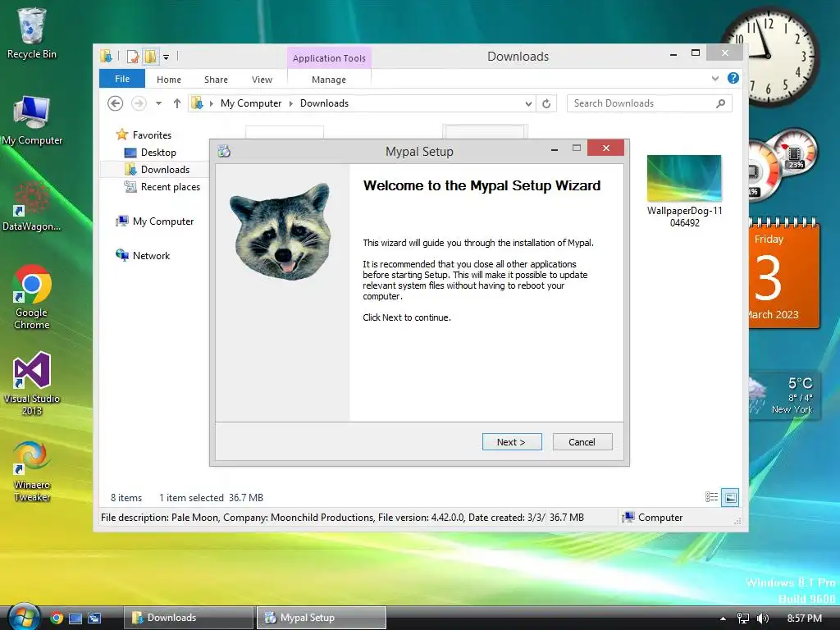Screen dimensions: 840x630
Task: Click Next in Mypal Setup wizard
Action: pyautogui.click(x=512, y=442)
